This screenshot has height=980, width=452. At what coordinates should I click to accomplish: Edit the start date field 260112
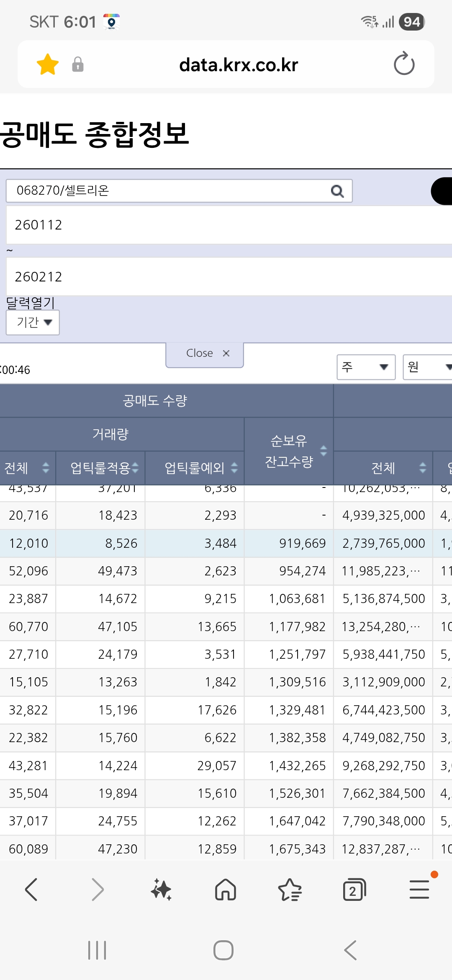click(229, 225)
